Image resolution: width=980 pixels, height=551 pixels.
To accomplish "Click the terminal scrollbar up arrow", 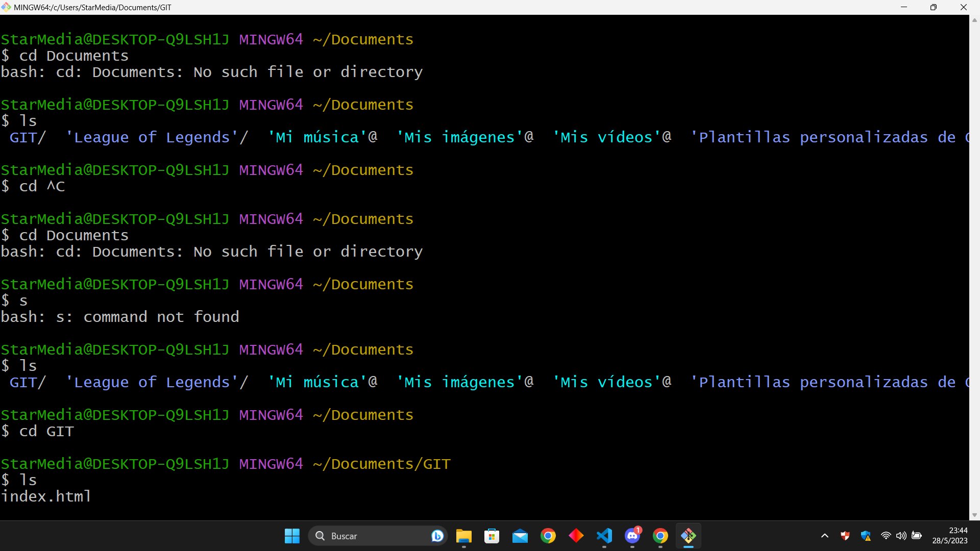I will tap(974, 20).
